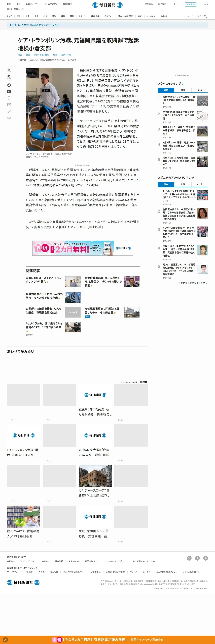Switch access ranking to SNS tab

(x=199, y=90)
